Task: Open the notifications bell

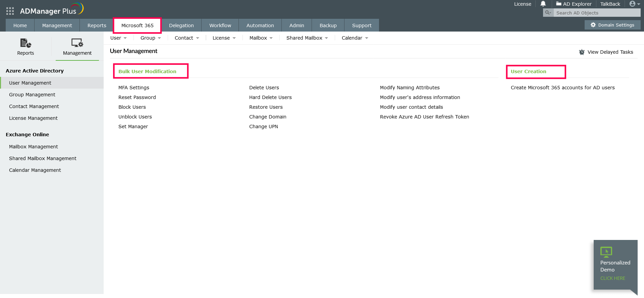Action: click(543, 4)
